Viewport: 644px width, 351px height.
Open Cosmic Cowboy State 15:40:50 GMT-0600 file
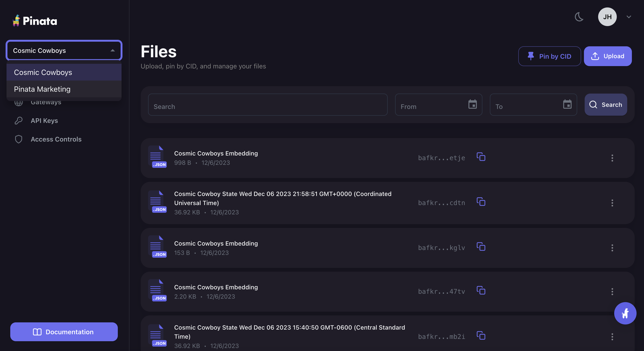[289, 332]
